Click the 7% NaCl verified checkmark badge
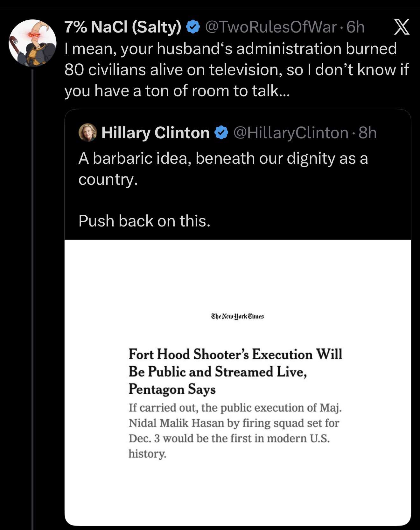The width and height of the screenshot is (420, 530). (192, 27)
